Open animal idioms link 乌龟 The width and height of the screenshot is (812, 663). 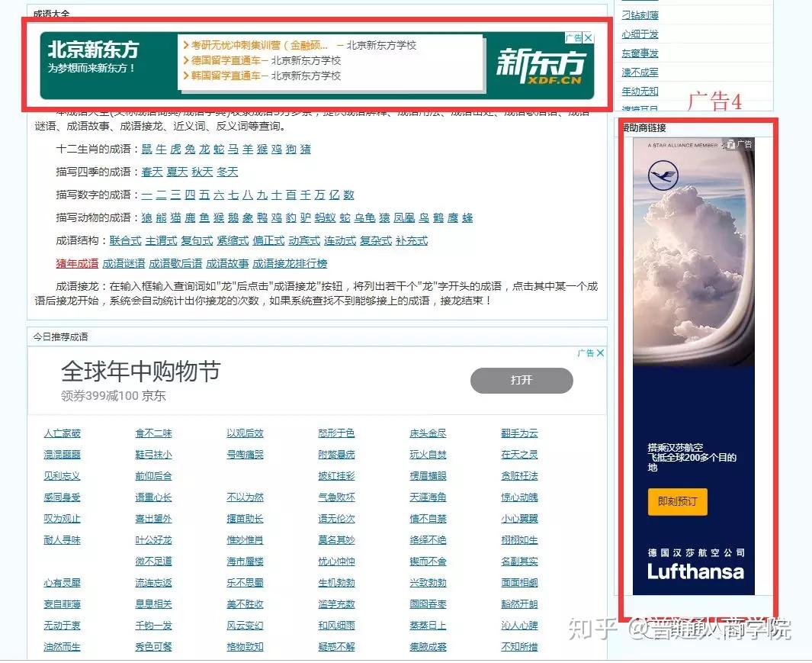(364, 217)
